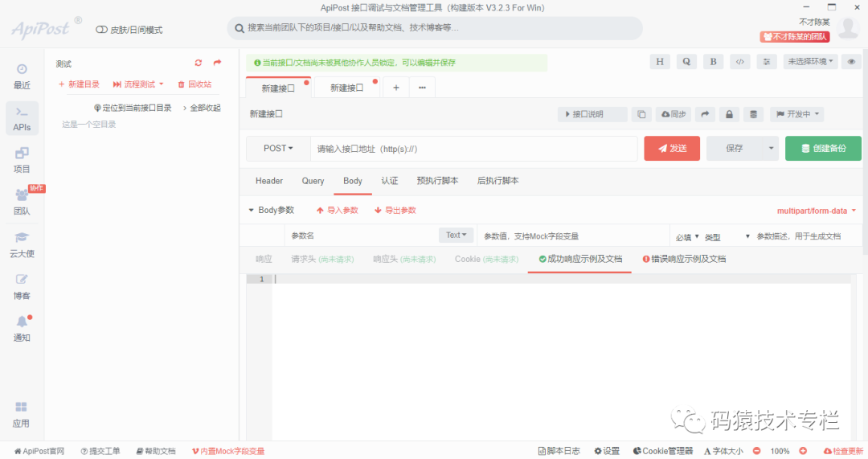Click 导出参数 export parameters
Viewport: 868px width, 459px height.
(395, 211)
